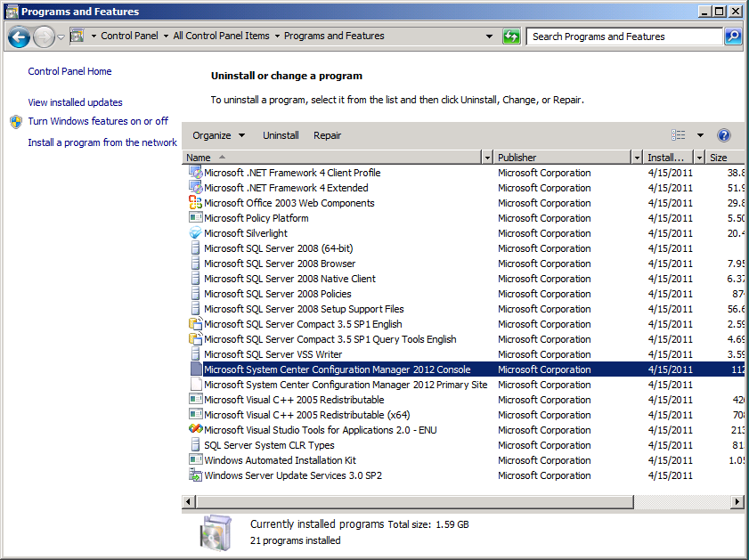Click the Windows Automated Installation Kit icon
Image resolution: width=749 pixels, height=560 pixels.
[195, 459]
